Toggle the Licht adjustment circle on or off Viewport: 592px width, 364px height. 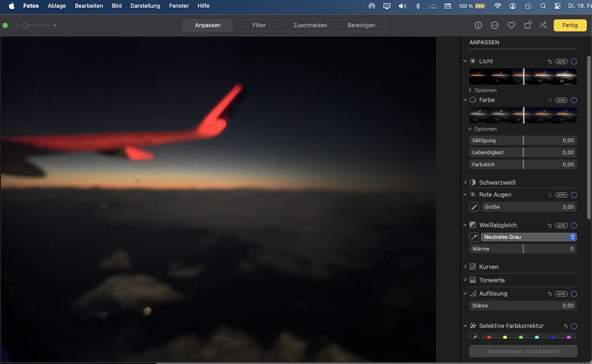(574, 61)
